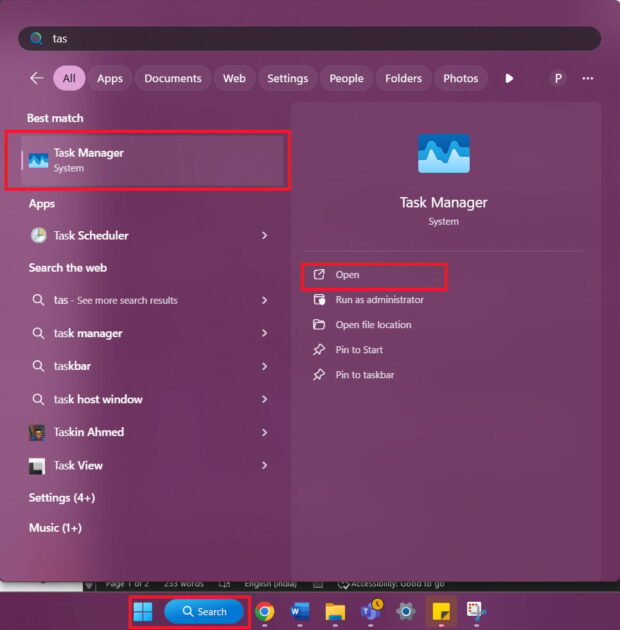Select the All filter tab
This screenshot has width=620, height=630.
[x=69, y=78]
